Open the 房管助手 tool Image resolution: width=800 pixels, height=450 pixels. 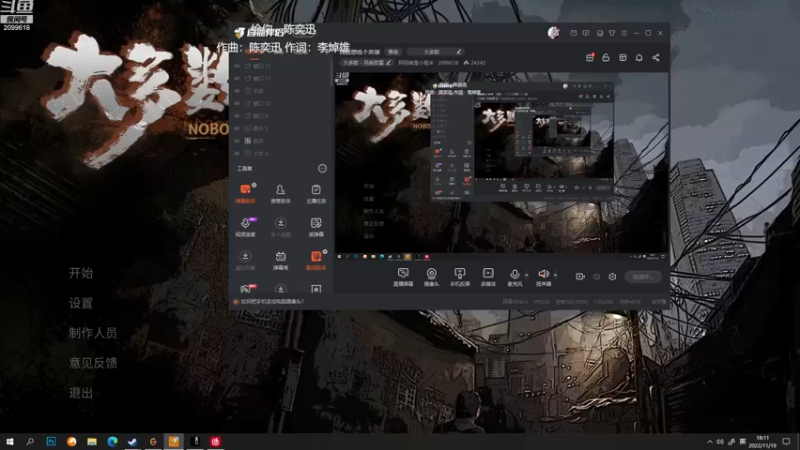click(280, 193)
